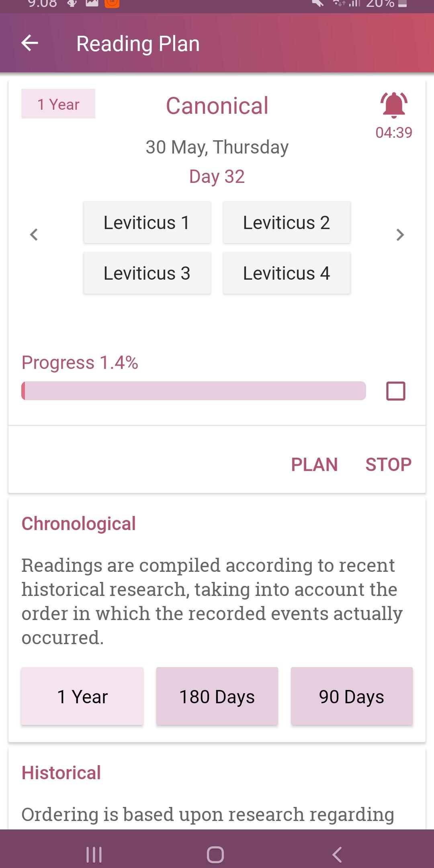
Task: Choose Chronological 90 Days plan
Action: tap(352, 696)
